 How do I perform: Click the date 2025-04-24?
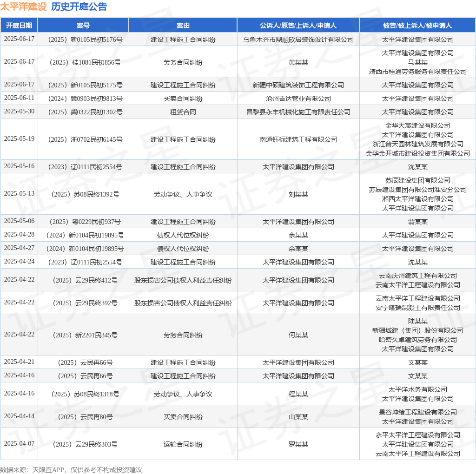click(x=19, y=261)
